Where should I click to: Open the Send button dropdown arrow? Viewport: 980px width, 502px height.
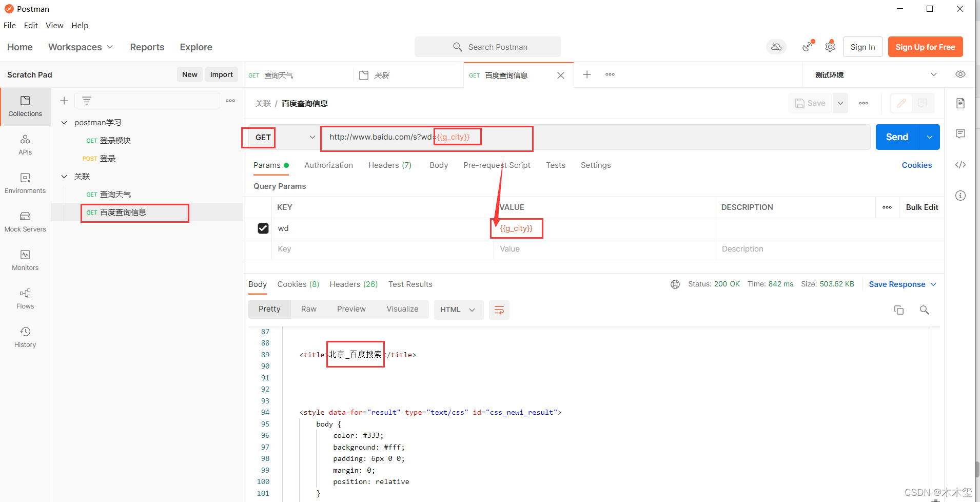[x=930, y=137]
